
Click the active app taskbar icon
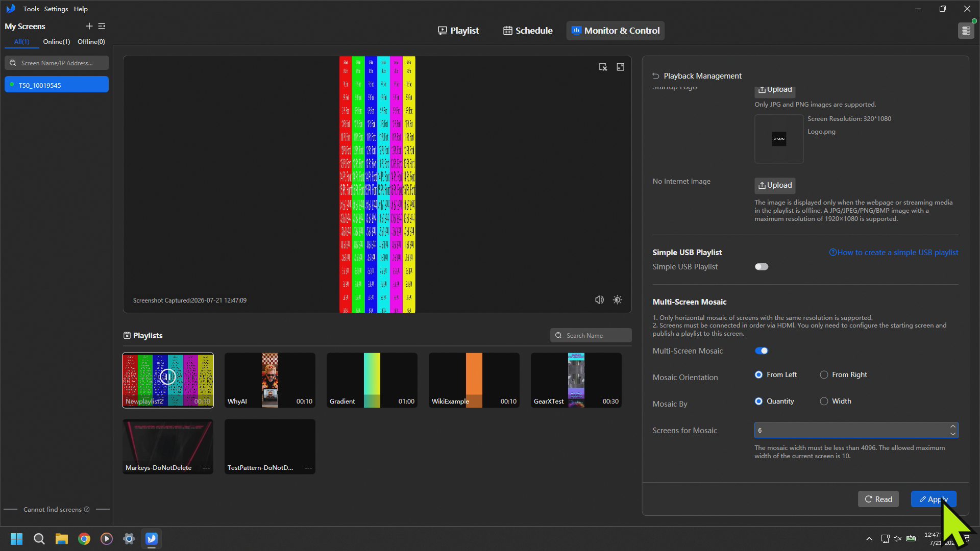tap(152, 539)
